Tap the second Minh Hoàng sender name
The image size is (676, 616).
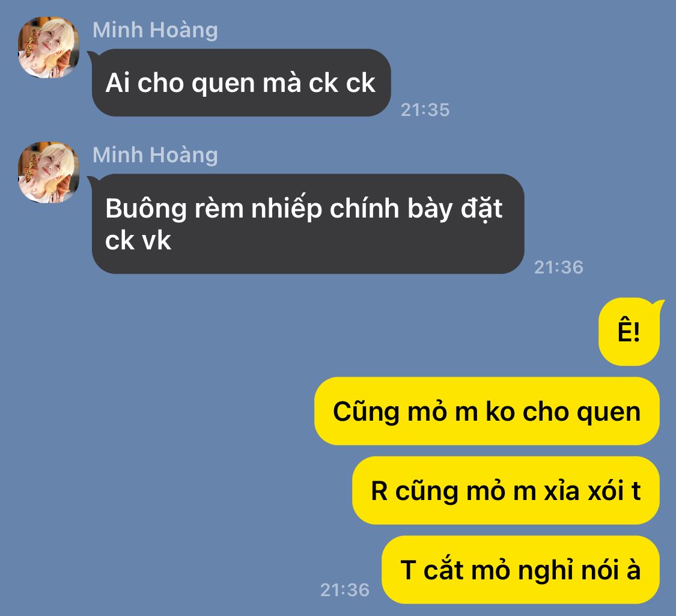click(x=155, y=155)
